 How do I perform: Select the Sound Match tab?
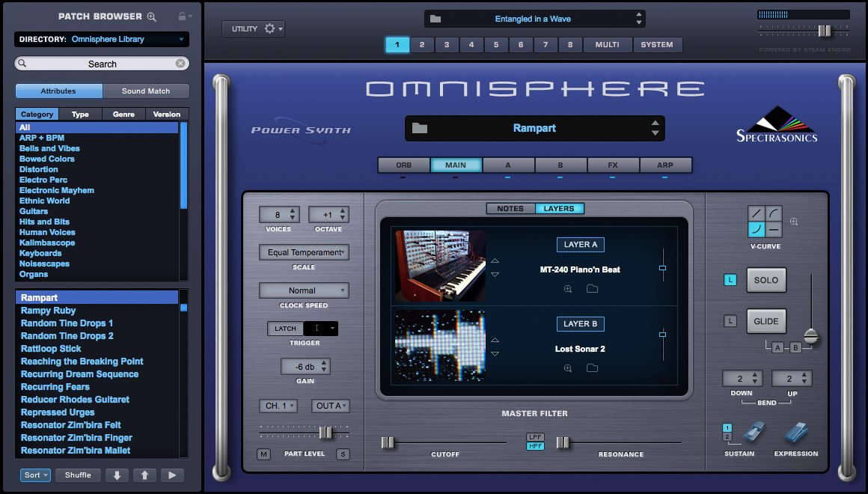[146, 91]
